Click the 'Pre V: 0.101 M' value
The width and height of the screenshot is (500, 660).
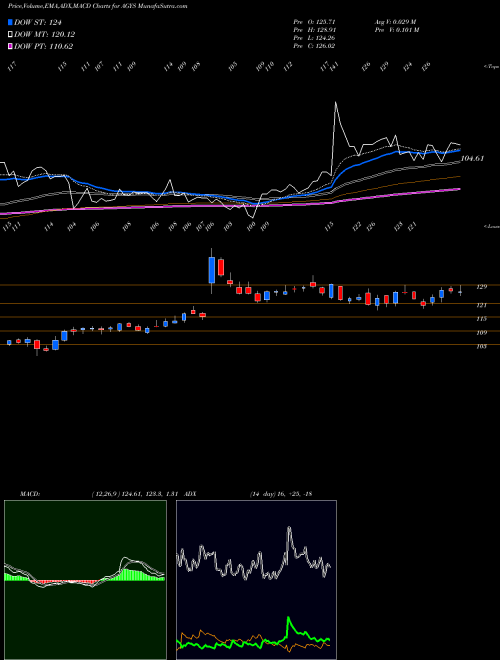396,30
